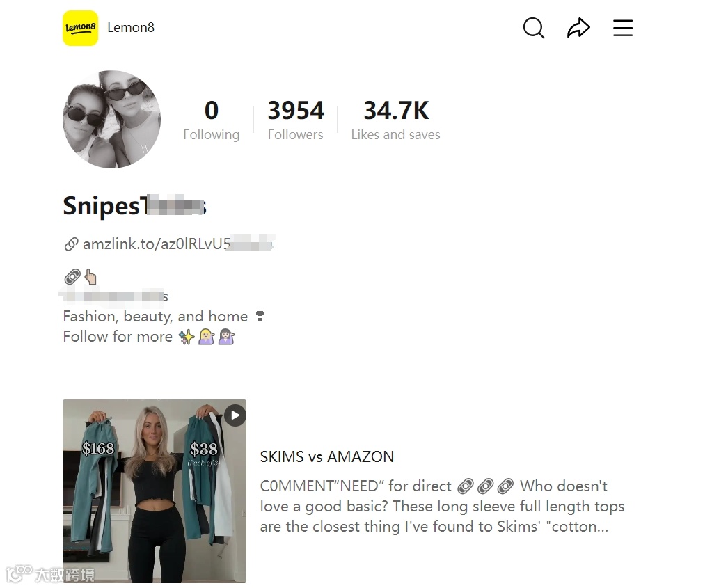
Task: Open the SKIMS vs AMAZON post title
Action: coord(327,456)
